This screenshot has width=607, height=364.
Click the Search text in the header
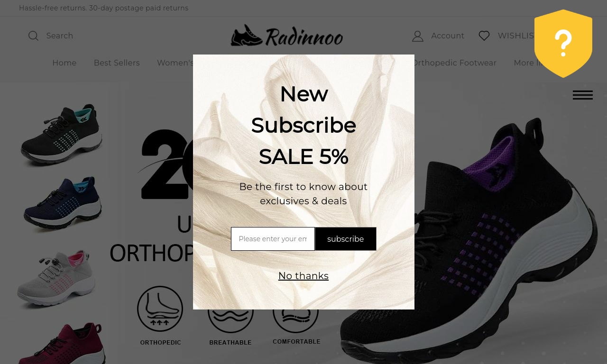(x=60, y=36)
